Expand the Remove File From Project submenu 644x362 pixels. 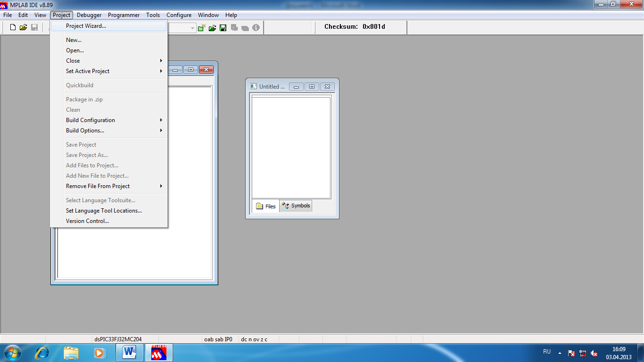[109, 186]
